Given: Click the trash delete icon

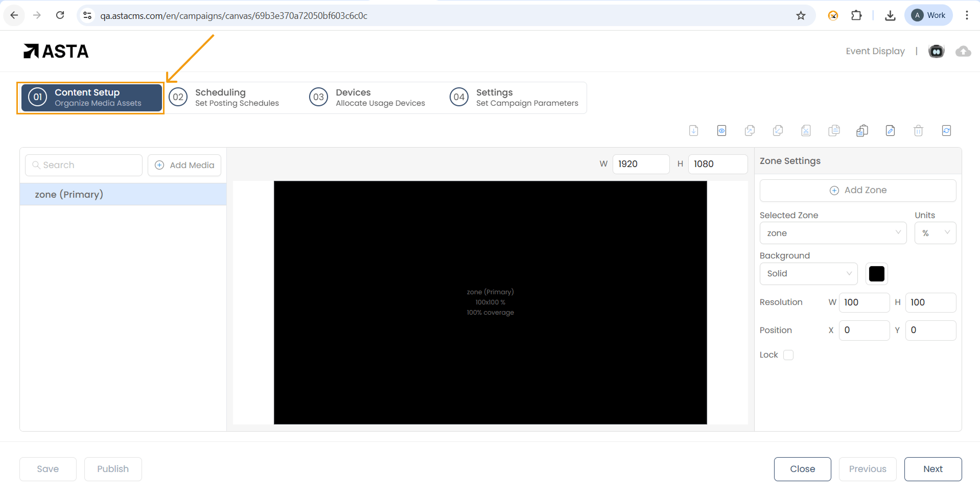Looking at the screenshot, I should (x=918, y=131).
